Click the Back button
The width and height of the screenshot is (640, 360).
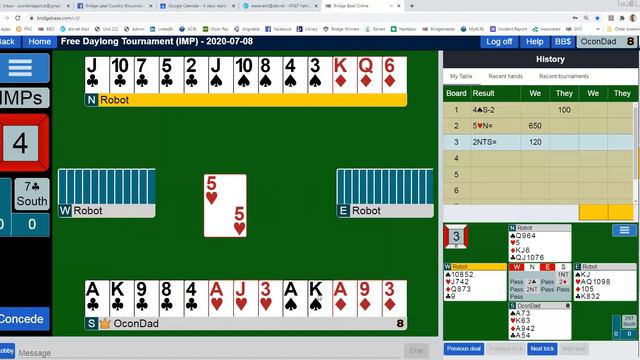point(9,41)
